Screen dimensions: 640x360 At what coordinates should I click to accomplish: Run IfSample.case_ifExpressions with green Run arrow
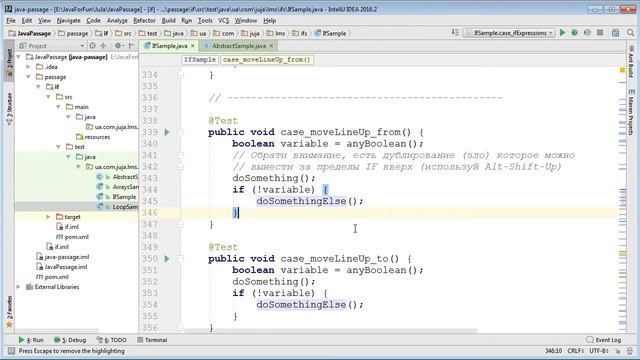[x=562, y=33]
